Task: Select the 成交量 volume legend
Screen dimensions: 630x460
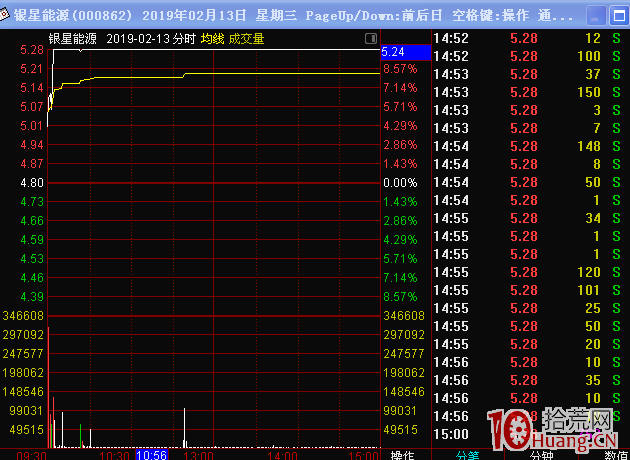Action: pos(246,39)
